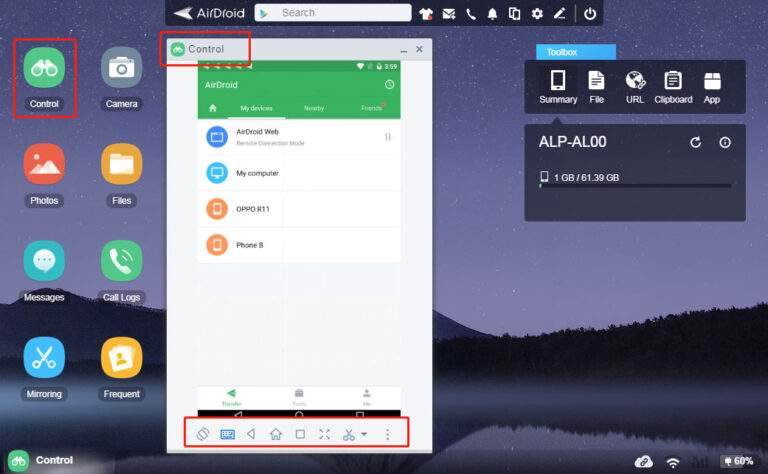Click the phone call icon in top bar
Image resolution: width=768 pixels, height=474 pixels.
coord(471,14)
